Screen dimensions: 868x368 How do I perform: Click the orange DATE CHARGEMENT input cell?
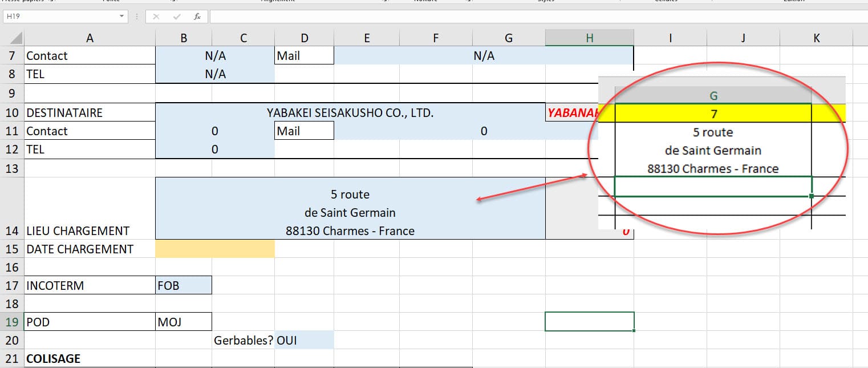[214, 249]
